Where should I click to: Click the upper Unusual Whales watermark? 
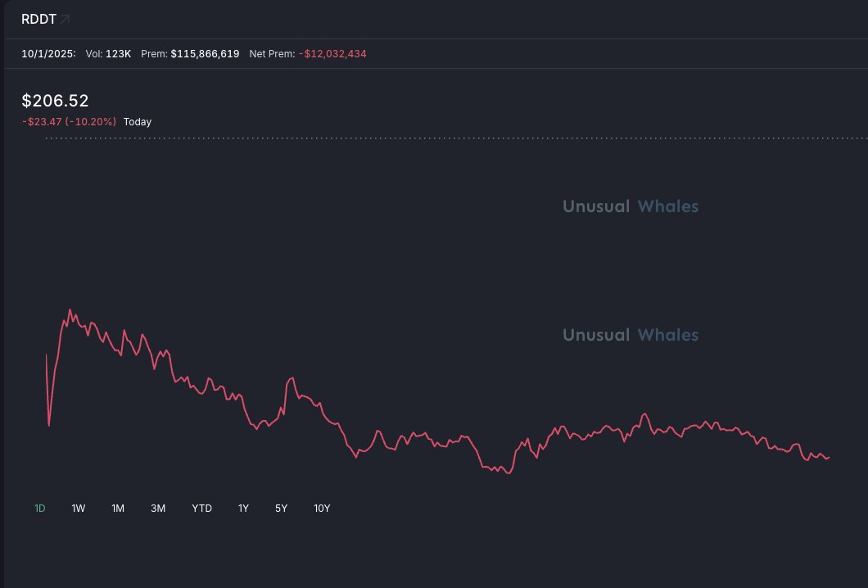coord(631,206)
